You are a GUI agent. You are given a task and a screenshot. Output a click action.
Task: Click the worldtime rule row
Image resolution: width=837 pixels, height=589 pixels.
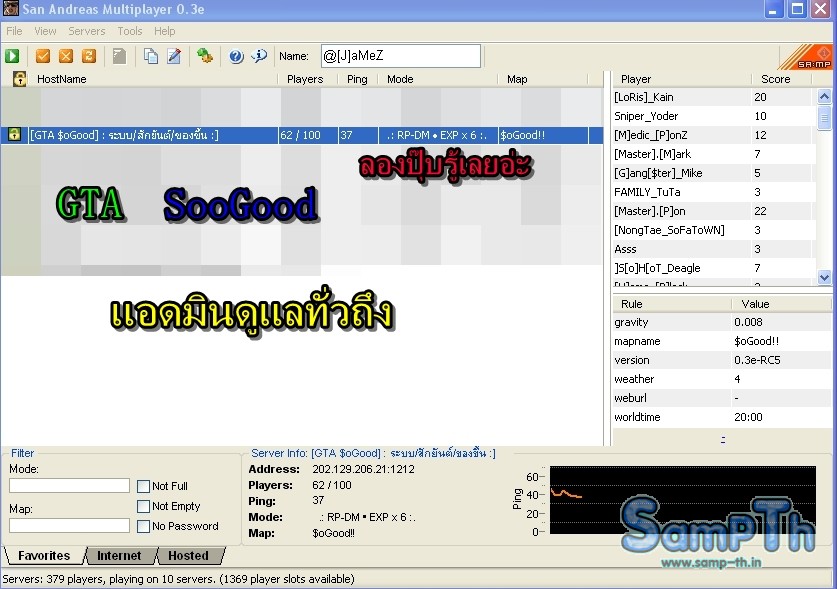pos(722,417)
